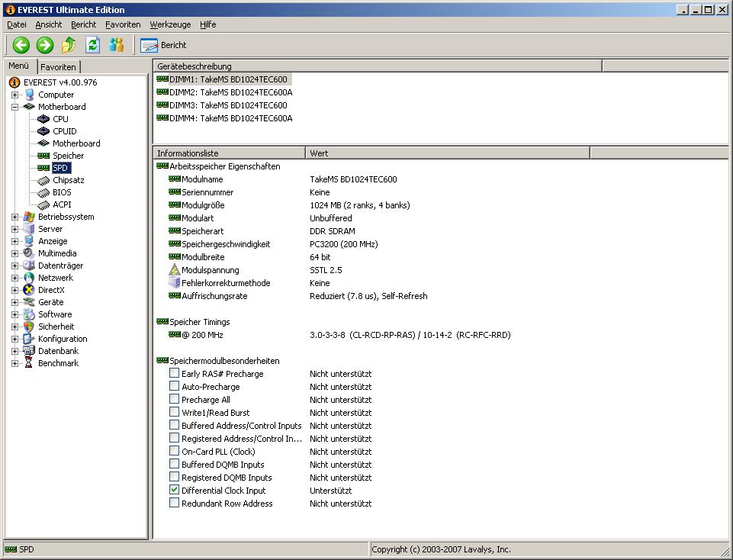Screen dimensions: 733x560
Task: Go back with the green left arrow
Action: 21,45
